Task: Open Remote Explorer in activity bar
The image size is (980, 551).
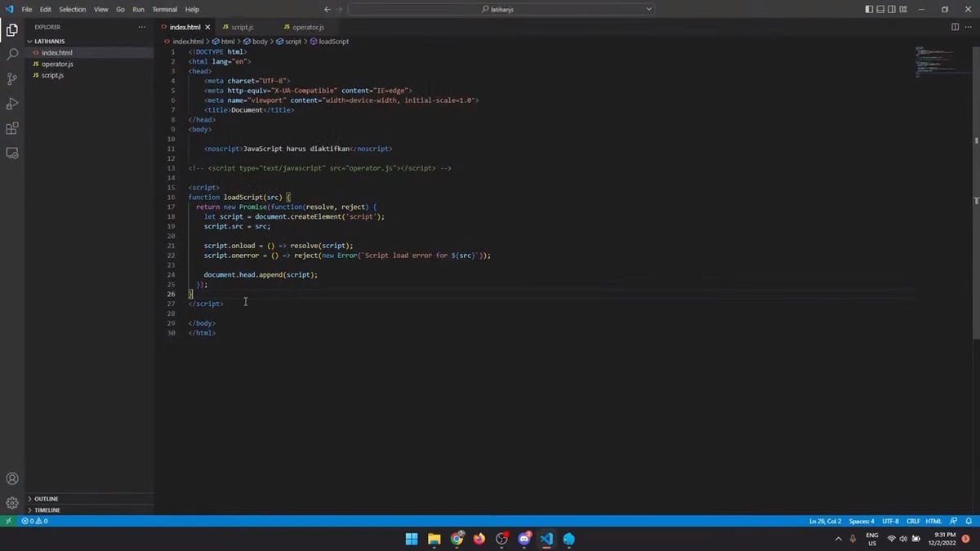Action: tap(12, 153)
